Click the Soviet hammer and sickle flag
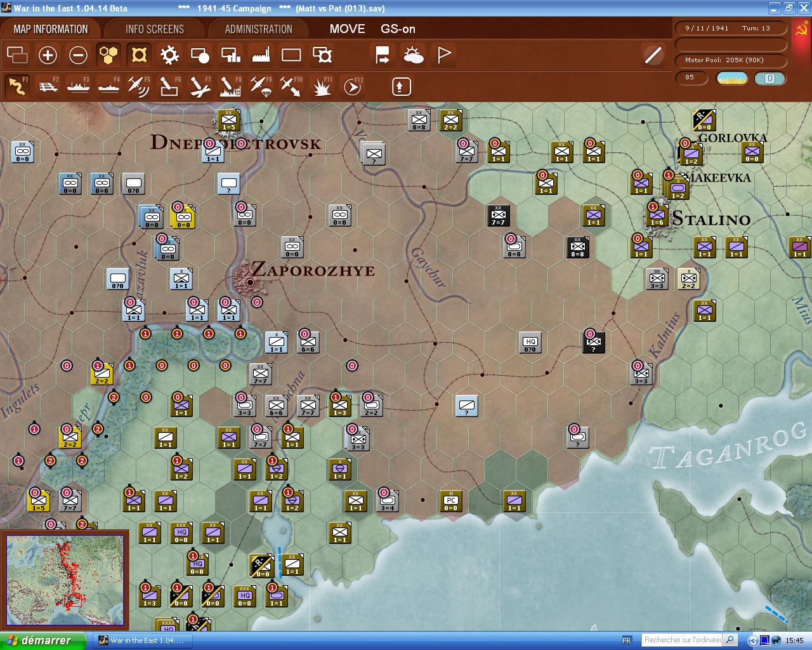 click(x=801, y=29)
